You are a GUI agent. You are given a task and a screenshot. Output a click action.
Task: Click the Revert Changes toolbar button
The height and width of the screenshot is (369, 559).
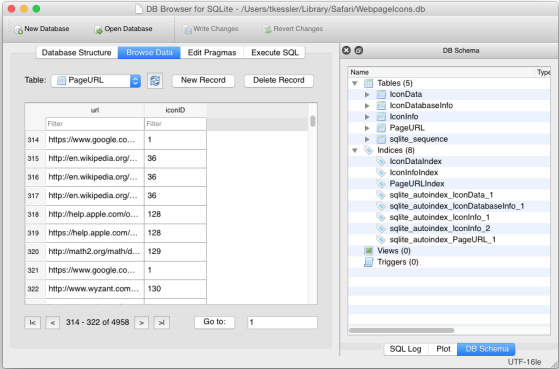(292, 29)
